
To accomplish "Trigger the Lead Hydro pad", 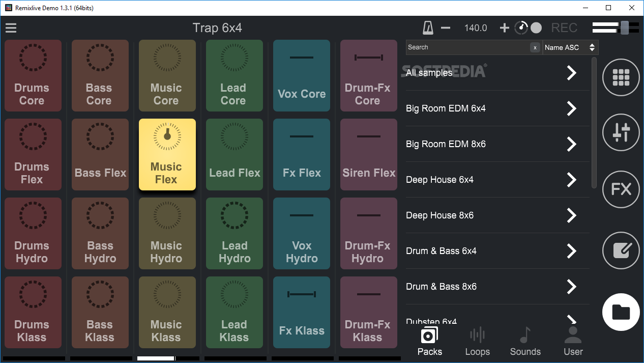I will 235,234.
